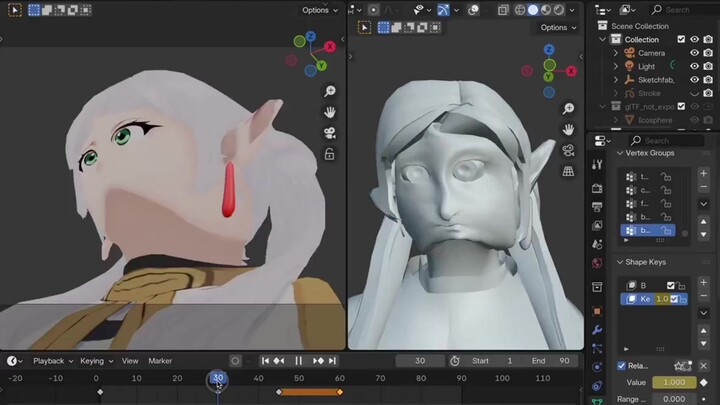Toggle camera view in right viewport
Screen dimensions: 720x405
click(568, 150)
